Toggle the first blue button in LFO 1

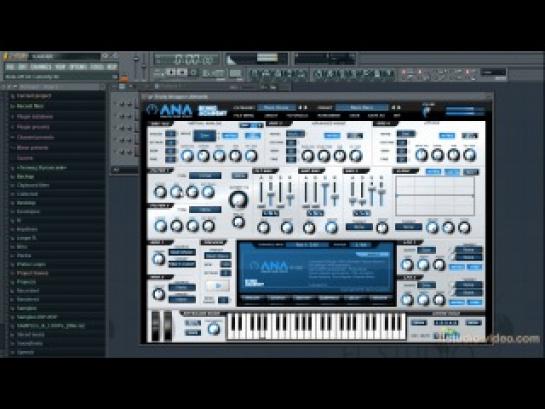457,267
